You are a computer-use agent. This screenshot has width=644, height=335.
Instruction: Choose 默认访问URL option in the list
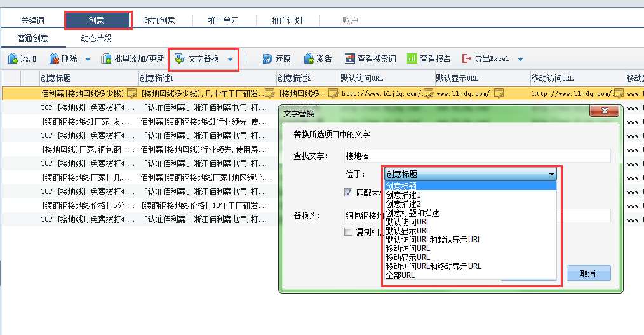[470, 222]
